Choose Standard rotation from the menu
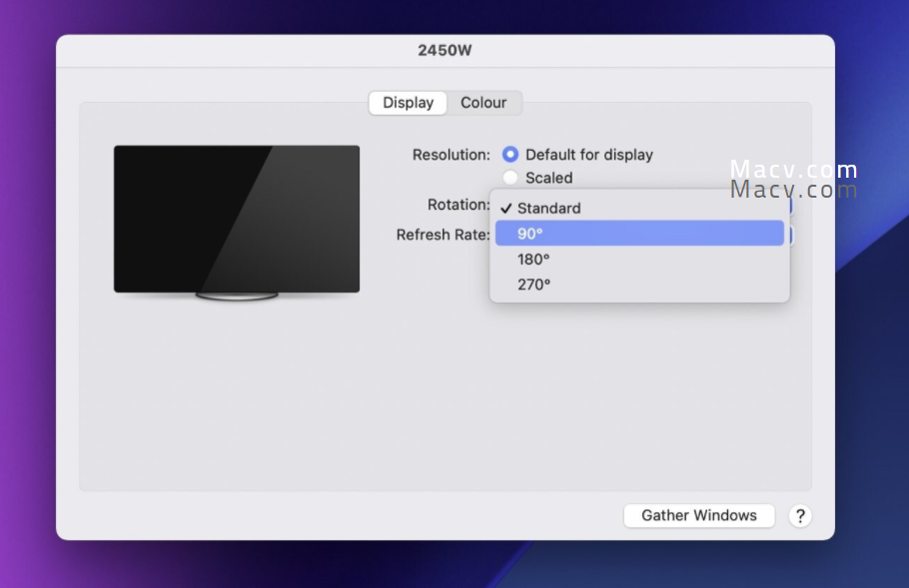Image resolution: width=909 pixels, height=588 pixels. click(639, 208)
